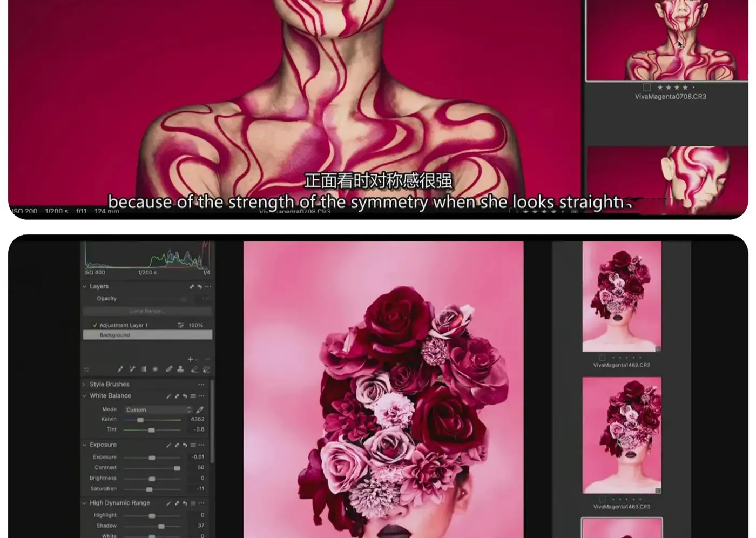756x538 pixels.
Task: Click the Luma Range button
Action: 147,311
